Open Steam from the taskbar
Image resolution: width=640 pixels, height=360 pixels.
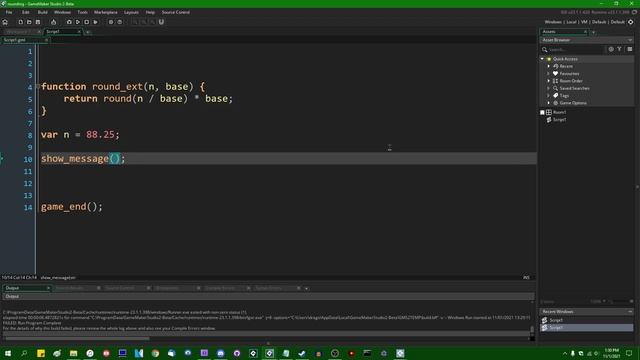click(302, 353)
